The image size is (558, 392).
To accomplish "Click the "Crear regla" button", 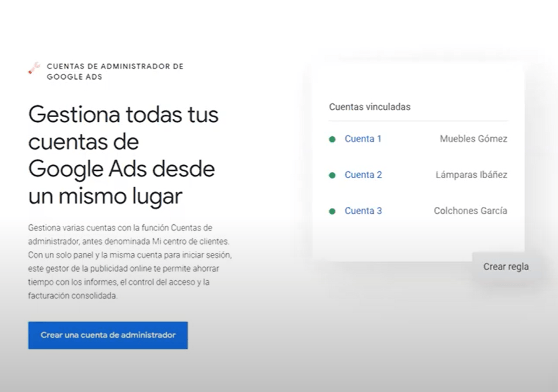I will point(505,266).
